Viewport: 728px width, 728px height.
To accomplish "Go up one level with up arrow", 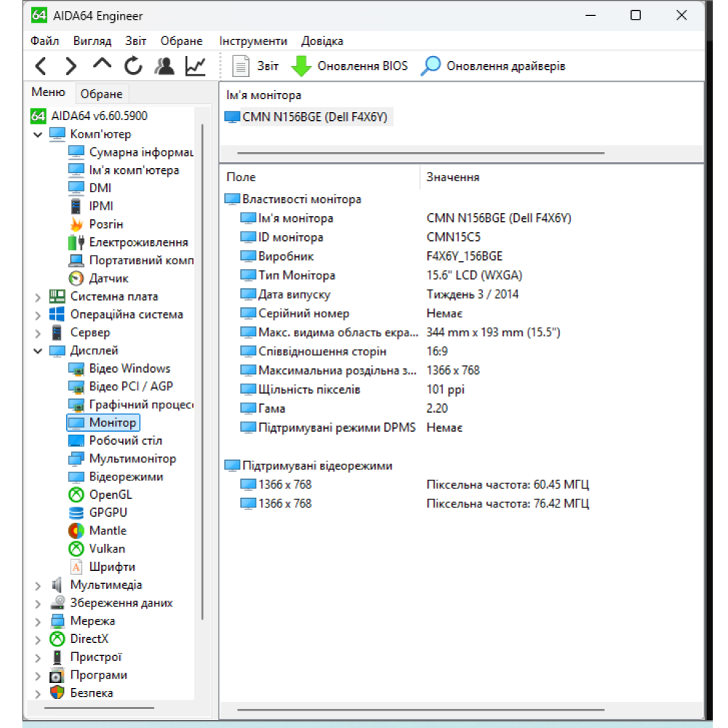I will pyautogui.click(x=102, y=64).
